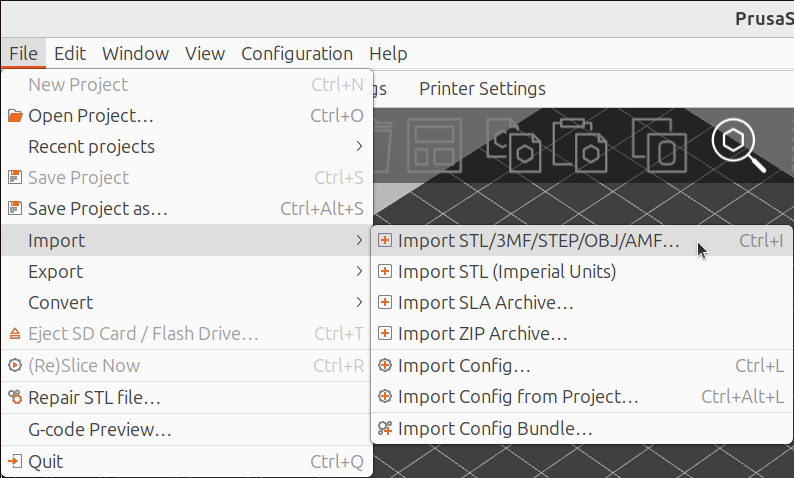
Task: Open G-code Preview… entry
Action: (x=187, y=429)
